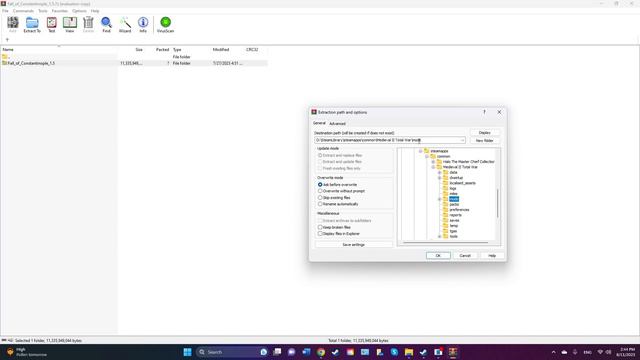The height and width of the screenshot is (360, 640).
Task: Open the Windows Start button
Action: [187, 352]
